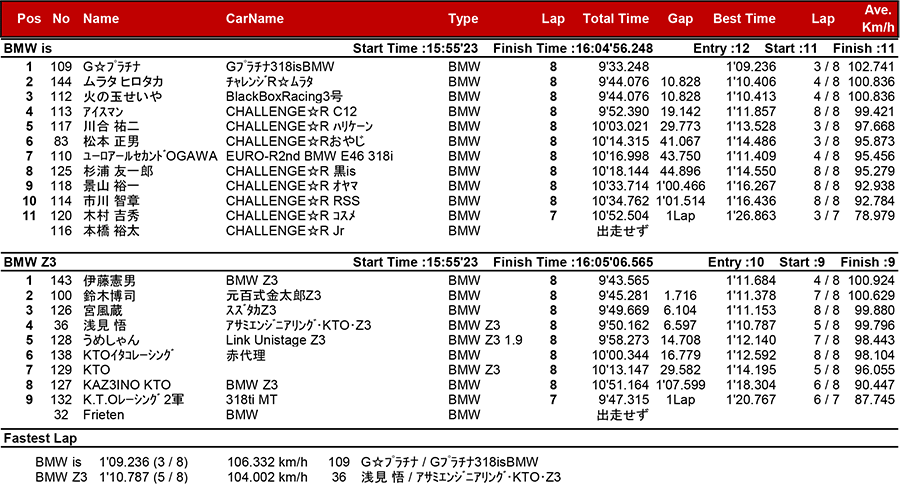Click total time 10'03.021
Image resolution: width=900 pixels, height=484 pixels.
pos(620,126)
